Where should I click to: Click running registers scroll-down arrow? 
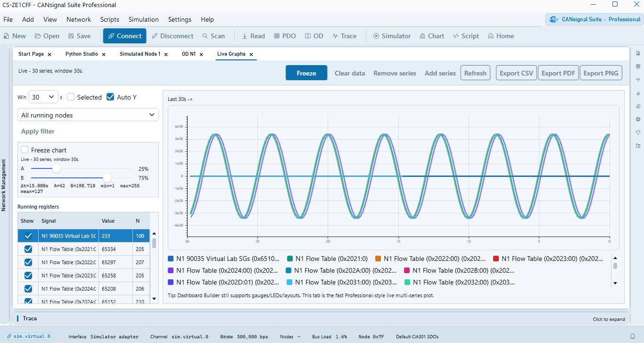point(154,298)
